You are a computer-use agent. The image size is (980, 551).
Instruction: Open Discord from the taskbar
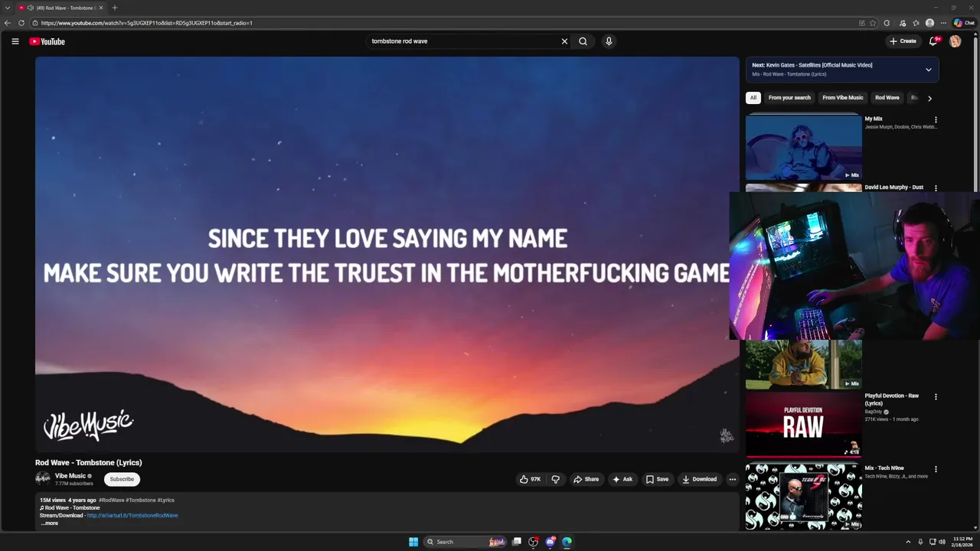(550, 542)
